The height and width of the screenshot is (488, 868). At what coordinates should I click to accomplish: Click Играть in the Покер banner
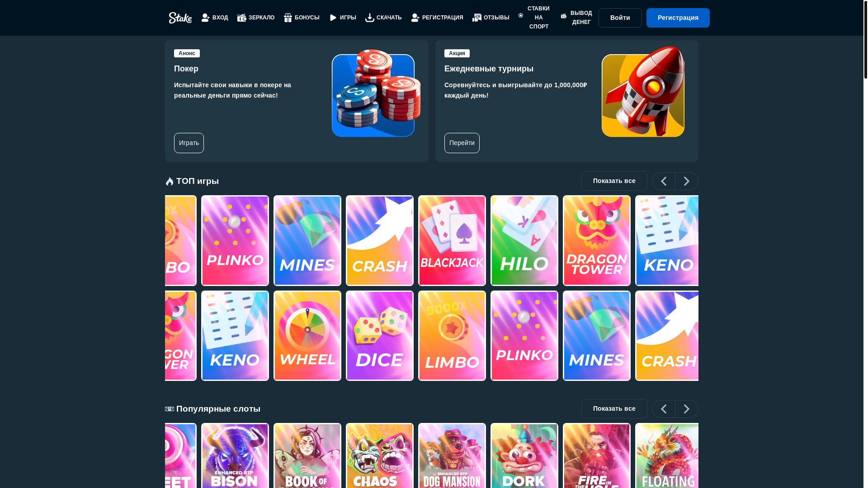(189, 143)
